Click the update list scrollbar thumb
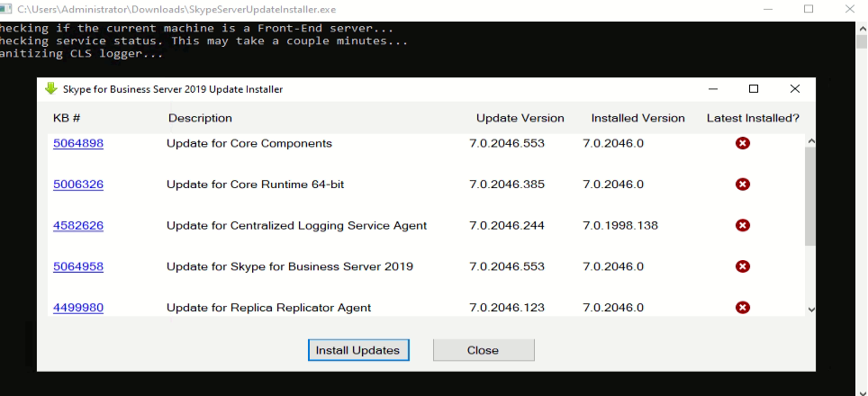Image resolution: width=868 pixels, height=396 pixels. click(x=810, y=196)
